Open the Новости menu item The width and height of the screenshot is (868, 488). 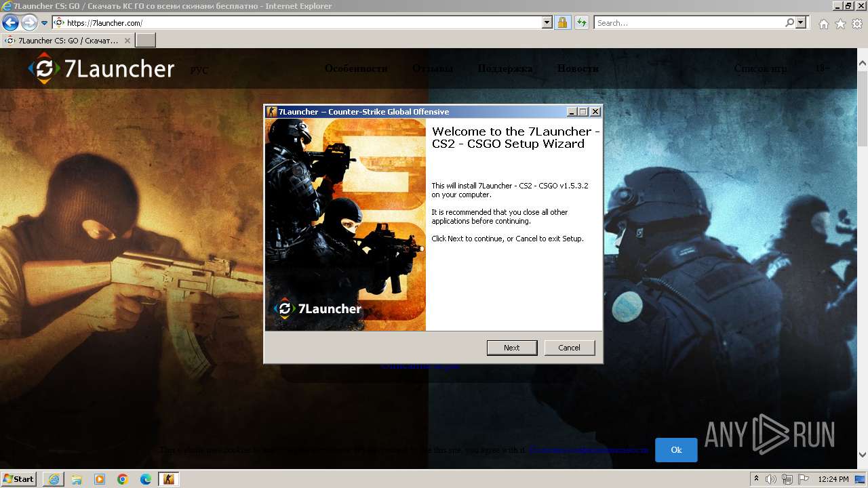[x=578, y=68]
